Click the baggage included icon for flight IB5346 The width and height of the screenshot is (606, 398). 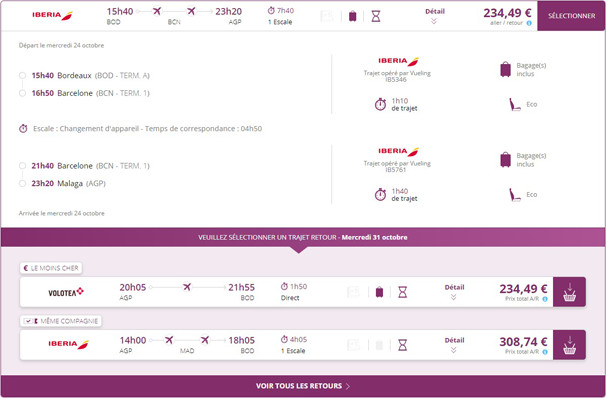click(x=506, y=70)
